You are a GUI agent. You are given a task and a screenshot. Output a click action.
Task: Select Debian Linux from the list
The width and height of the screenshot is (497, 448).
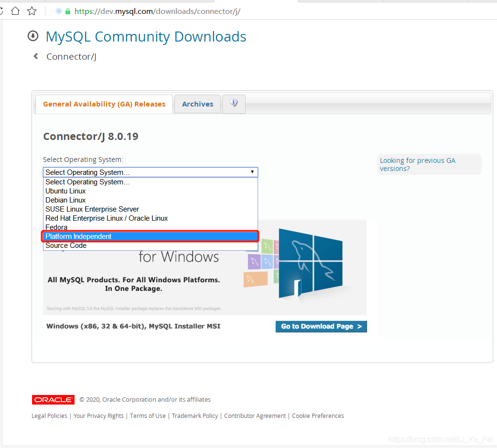151,200
